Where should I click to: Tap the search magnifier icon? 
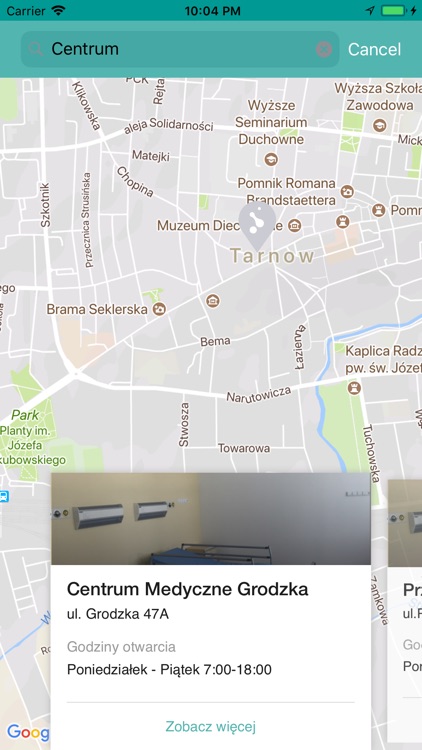(x=35, y=49)
